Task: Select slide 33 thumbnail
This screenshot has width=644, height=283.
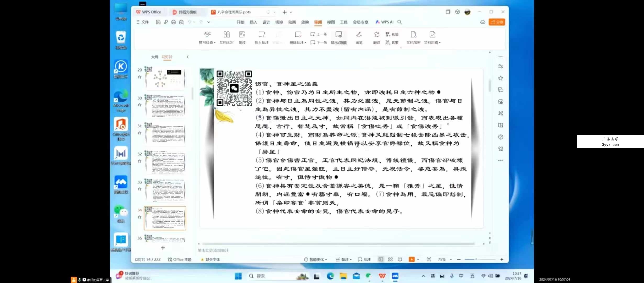Action: tap(165, 191)
